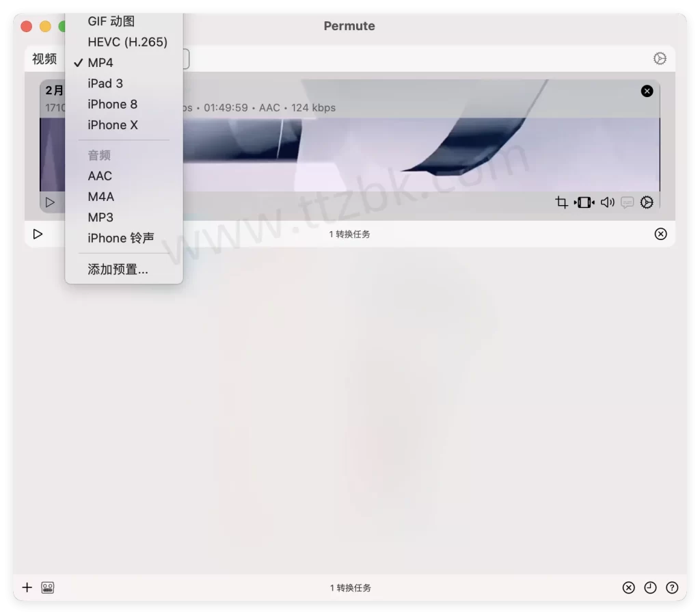Select the AAC audio format
Image resolution: width=700 pixels, height=614 pixels.
[x=100, y=176]
